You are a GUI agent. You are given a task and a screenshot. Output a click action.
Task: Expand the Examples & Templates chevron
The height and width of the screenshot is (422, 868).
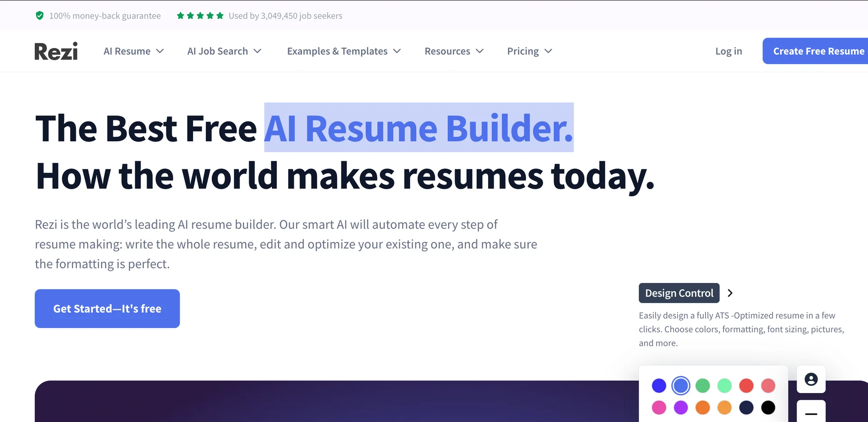pyautogui.click(x=397, y=51)
